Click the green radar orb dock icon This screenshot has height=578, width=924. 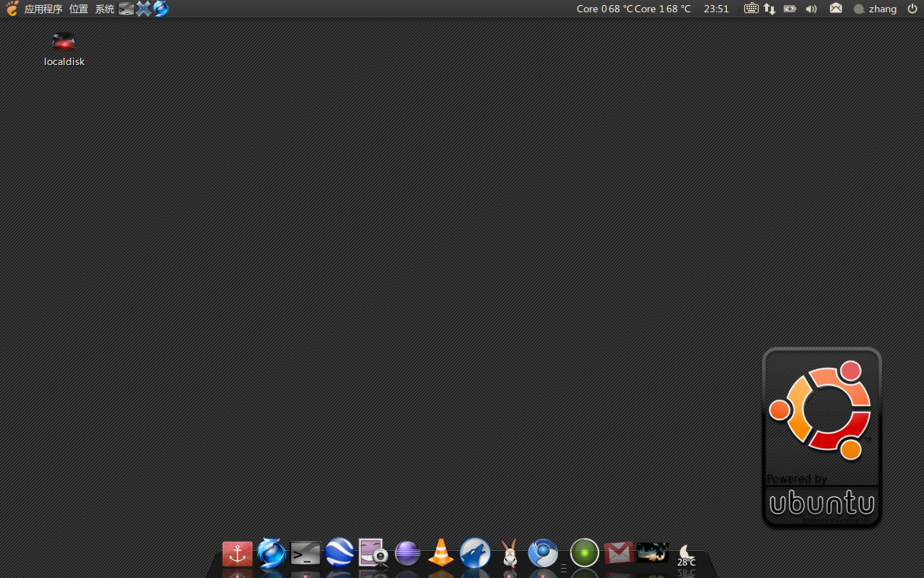(585, 553)
